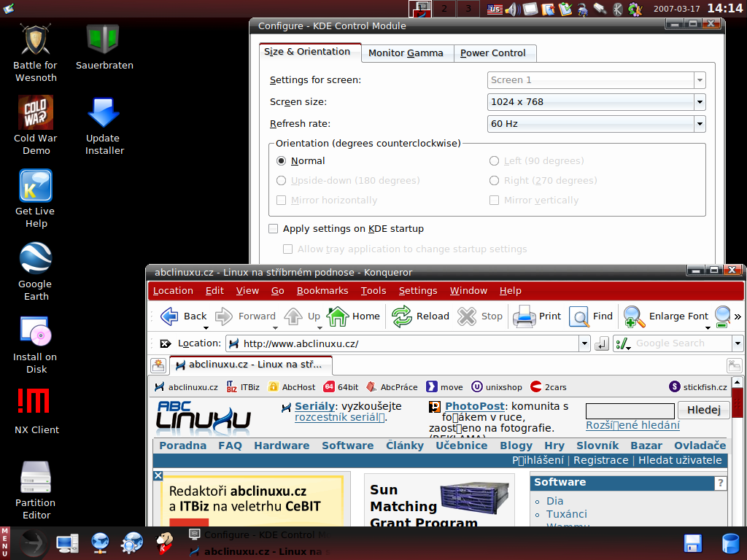Image resolution: width=747 pixels, height=560 pixels.
Task: Open the Dia link in the Software box
Action: click(554, 501)
